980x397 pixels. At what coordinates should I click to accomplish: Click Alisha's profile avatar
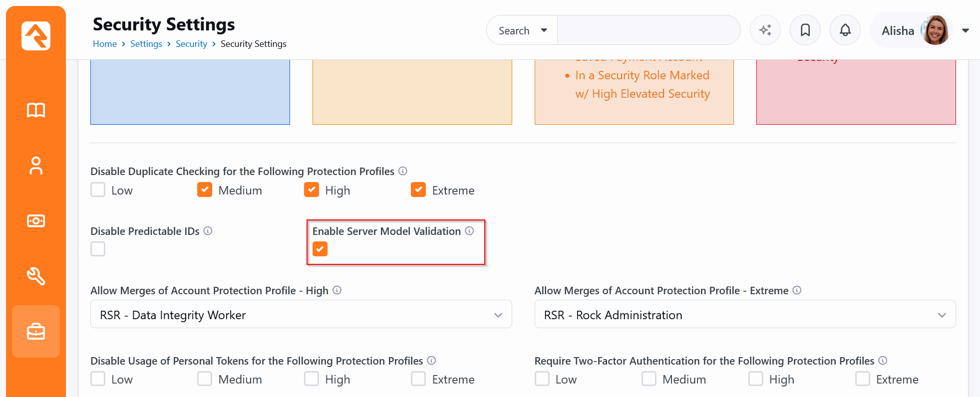(x=935, y=30)
